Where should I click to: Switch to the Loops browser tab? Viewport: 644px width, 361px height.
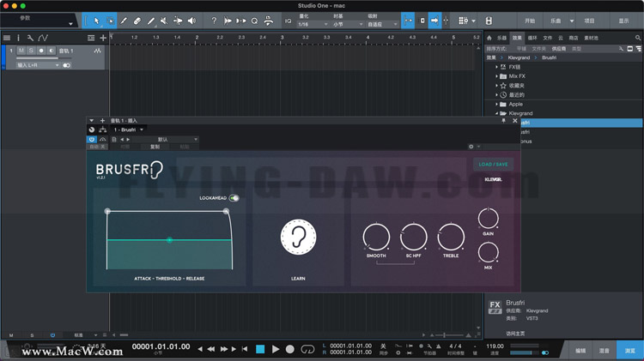(532, 38)
